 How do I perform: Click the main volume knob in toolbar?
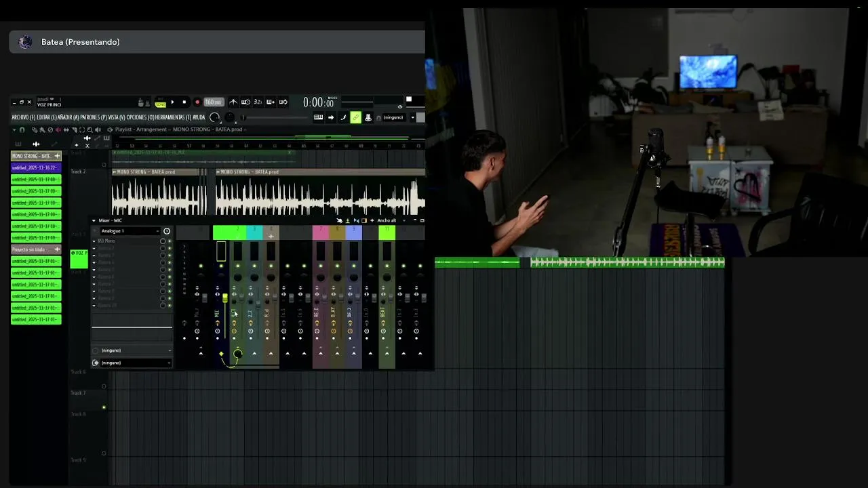click(x=215, y=117)
